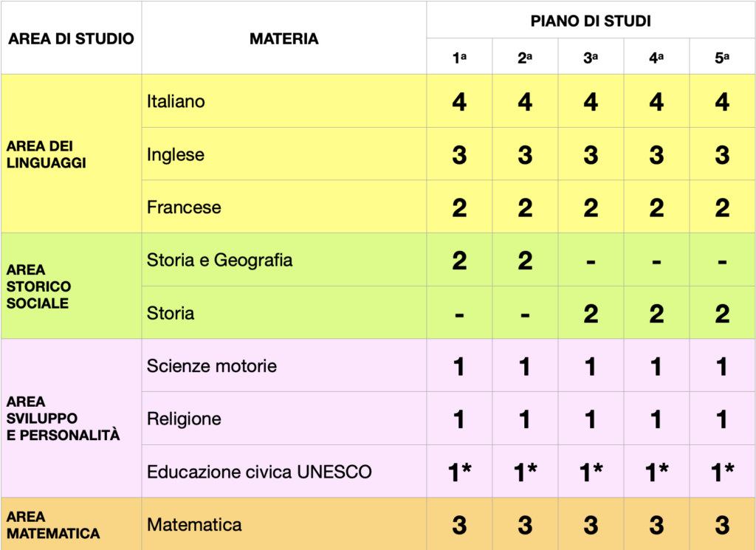Select the Educazione civica UNESCO cell
The image size is (756, 550).
[x=284, y=472]
